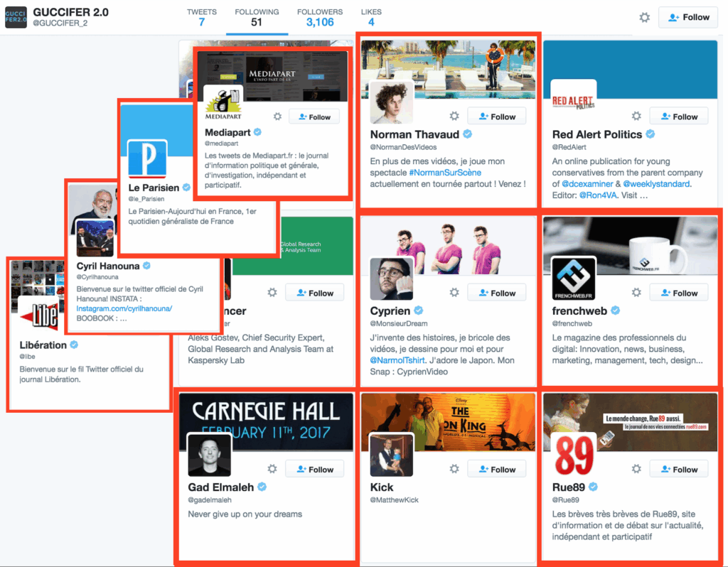Click the GUCCIFER 2.0 profile avatar
728x567 pixels.
pos(16,17)
